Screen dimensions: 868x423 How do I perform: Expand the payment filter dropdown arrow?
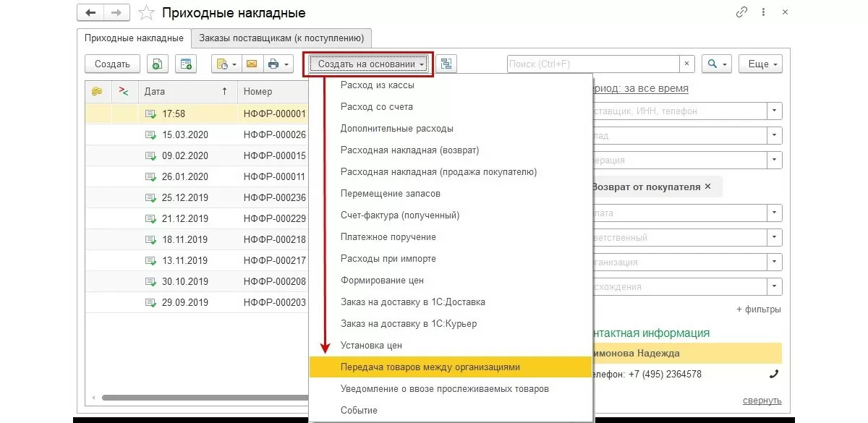[775, 213]
